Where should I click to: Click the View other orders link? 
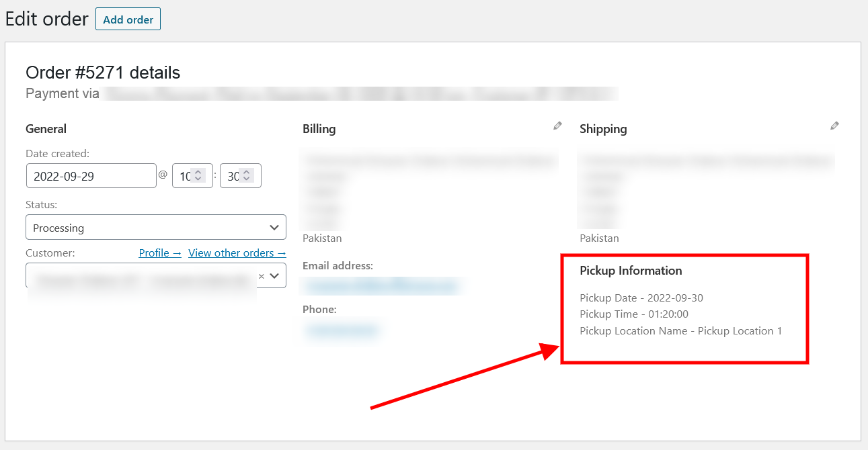pos(237,253)
